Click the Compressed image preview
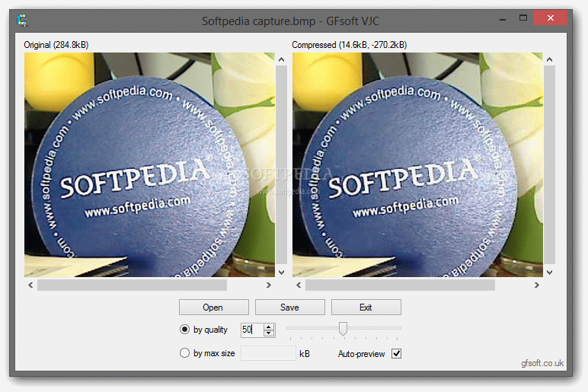Screen dimensions: 588x392 (x=417, y=165)
